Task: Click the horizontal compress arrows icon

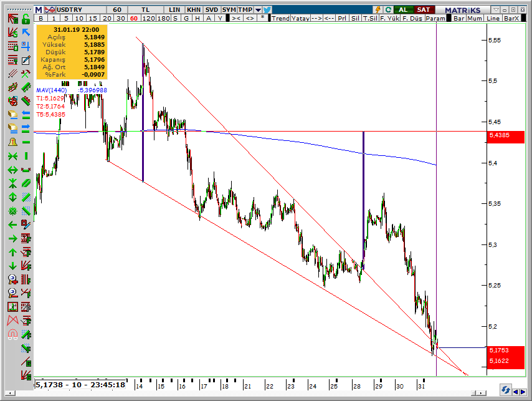Action: pyautogui.click(x=12, y=156)
